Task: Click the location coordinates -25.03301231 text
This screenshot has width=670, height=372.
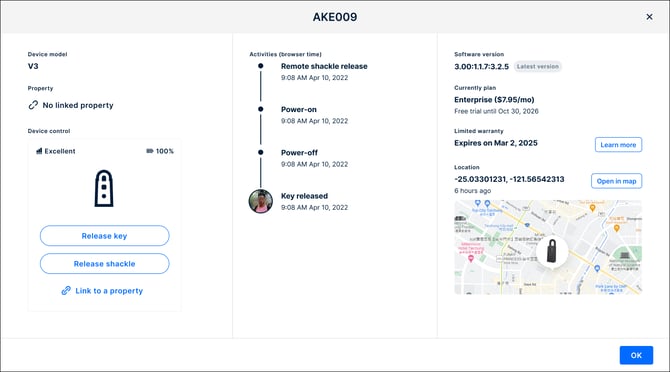Action: coord(509,179)
